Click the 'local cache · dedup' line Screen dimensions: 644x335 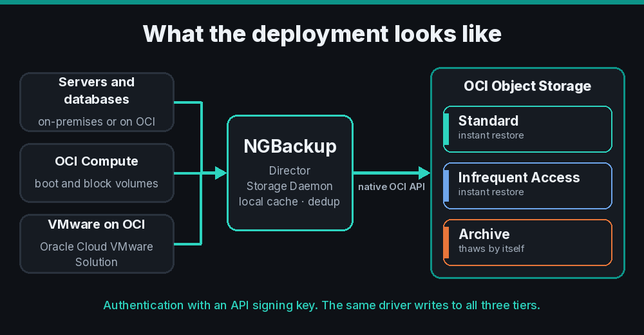tap(290, 202)
